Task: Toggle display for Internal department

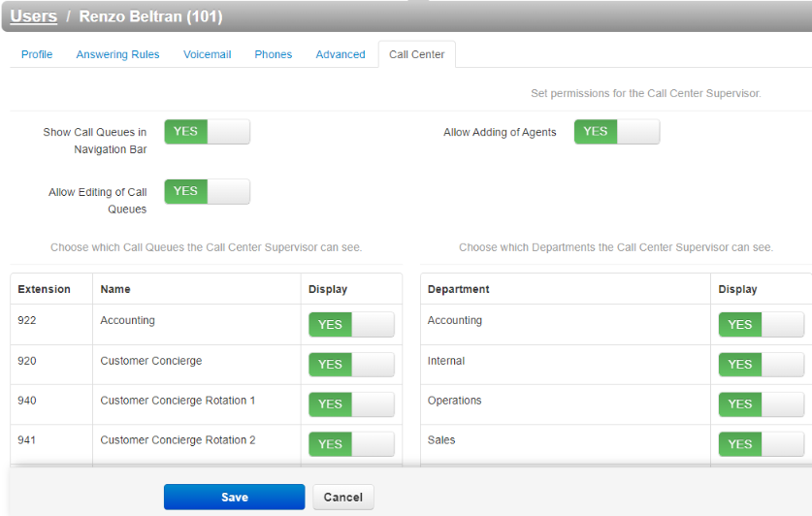Action: click(762, 365)
